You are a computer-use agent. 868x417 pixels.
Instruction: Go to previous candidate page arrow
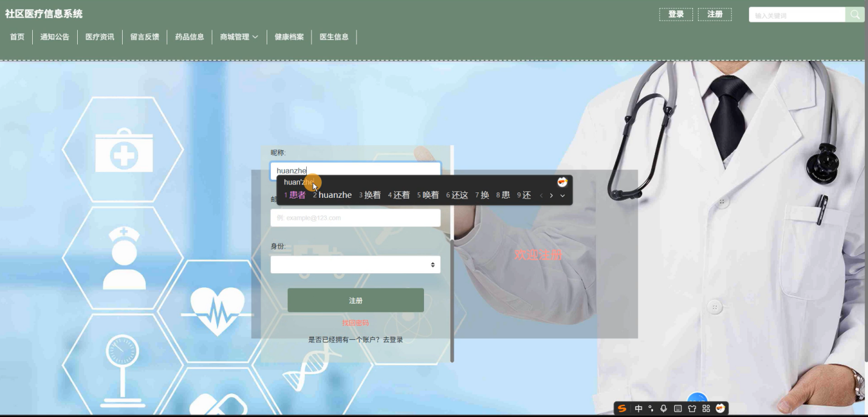tap(541, 195)
